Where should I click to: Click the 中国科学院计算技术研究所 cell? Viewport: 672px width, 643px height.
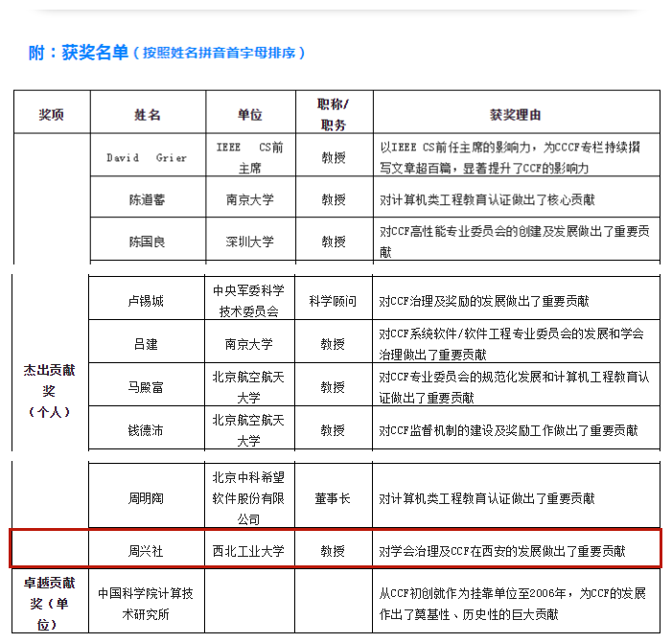(x=147, y=604)
